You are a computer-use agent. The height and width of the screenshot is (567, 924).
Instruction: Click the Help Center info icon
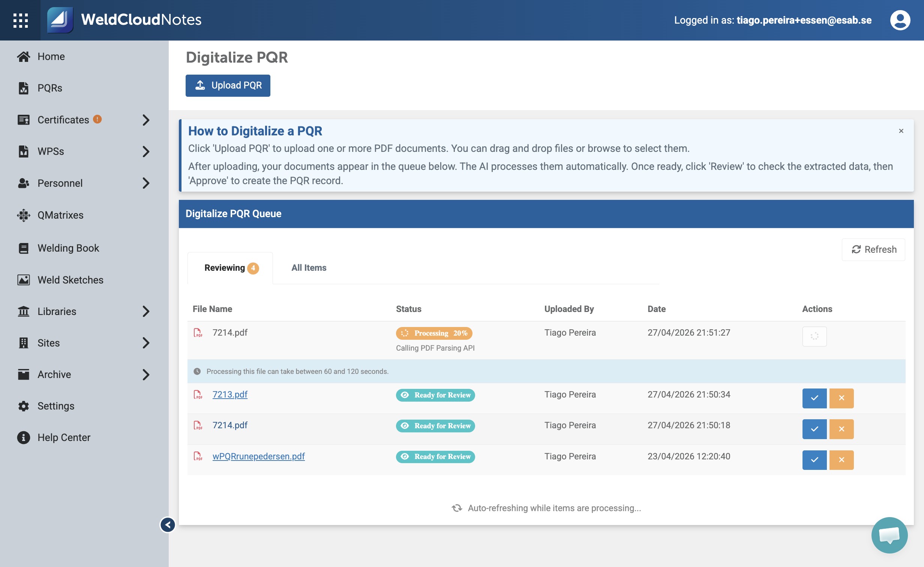[24, 437]
